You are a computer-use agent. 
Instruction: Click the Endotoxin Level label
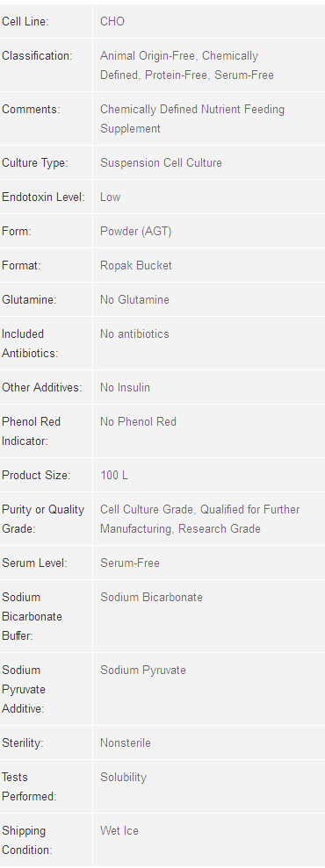[x=43, y=197]
